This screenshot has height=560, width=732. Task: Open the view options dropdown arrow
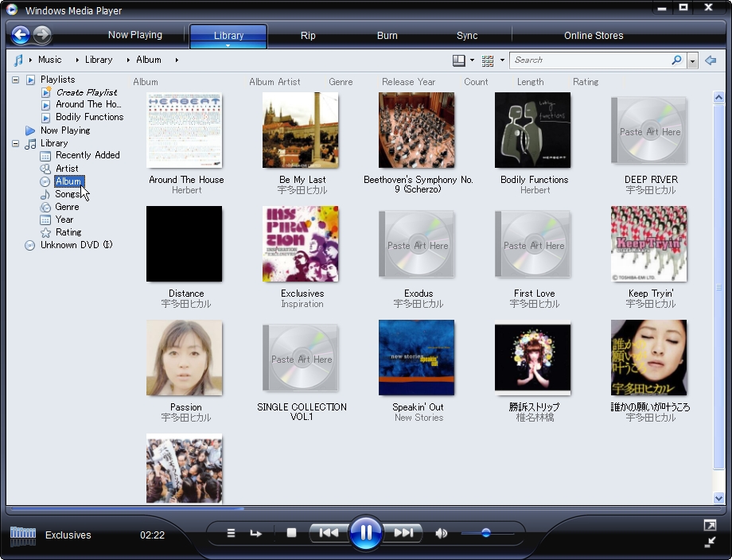(x=502, y=60)
